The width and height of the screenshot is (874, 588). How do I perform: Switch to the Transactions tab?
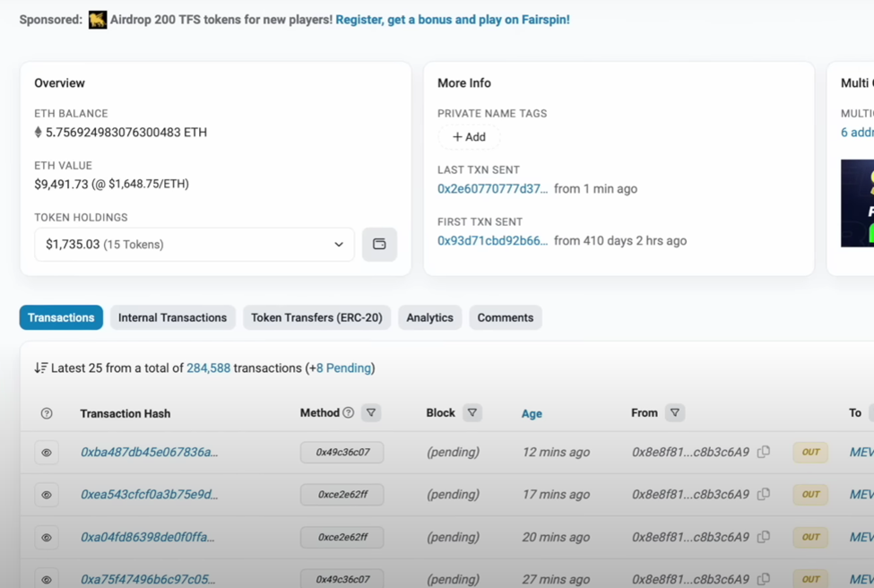pyautogui.click(x=61, y=317)
